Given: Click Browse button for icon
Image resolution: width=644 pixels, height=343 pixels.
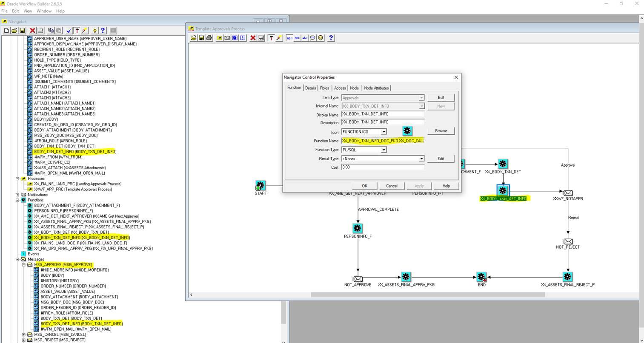Looking at the screenshot, I should click(x=441, y=131).
